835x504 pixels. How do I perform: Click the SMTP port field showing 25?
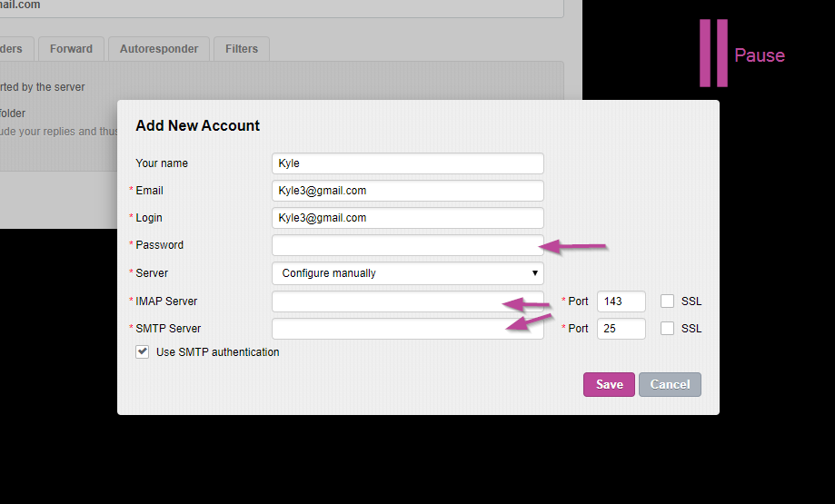click(x=621, y=329)
